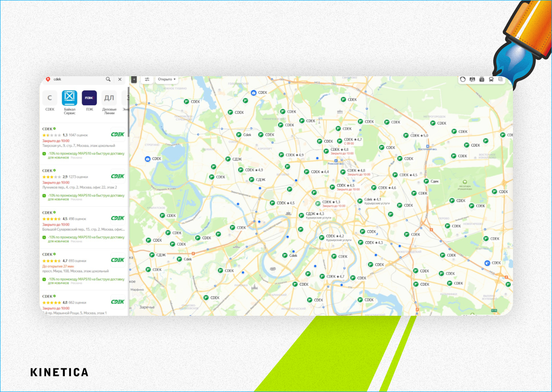Toggle the parking layer icon

point(472,79)
